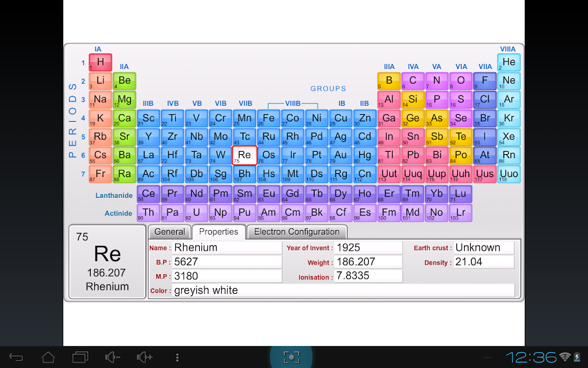Screen dimensions: 588x368
Task: Click the Name field showing Rhenium
Action: (227, 248)
